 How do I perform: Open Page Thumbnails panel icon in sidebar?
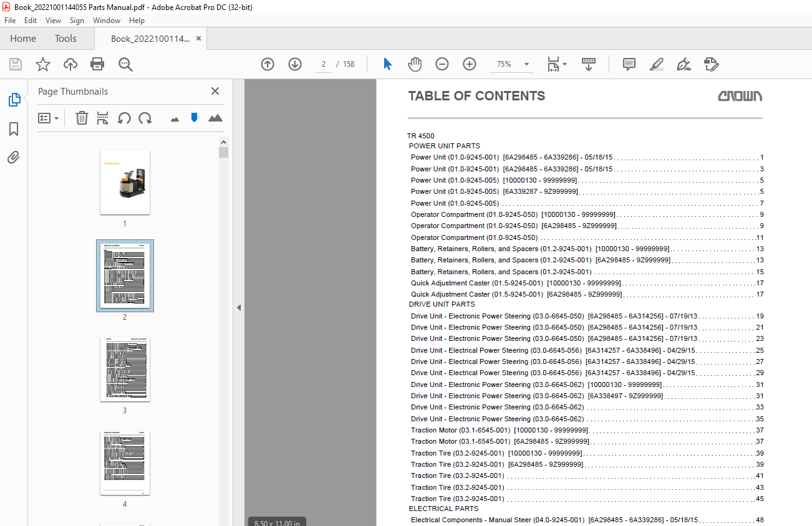pos(14,100)
